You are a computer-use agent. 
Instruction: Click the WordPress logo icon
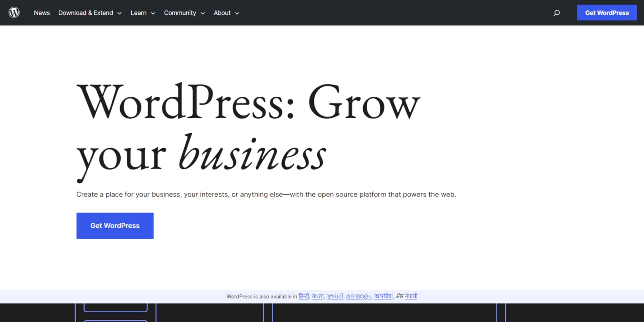14,12
